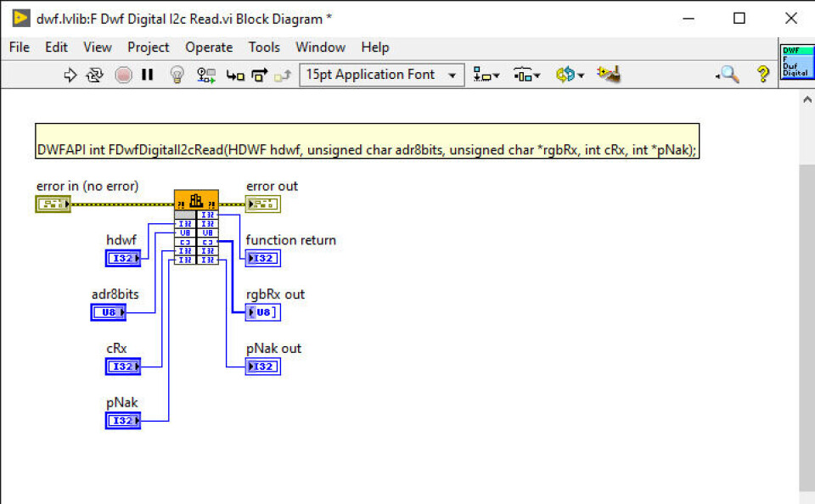This screenshot has height=504, width=815.
Task: Open the Help menu
Action: (x=375, y=48)
